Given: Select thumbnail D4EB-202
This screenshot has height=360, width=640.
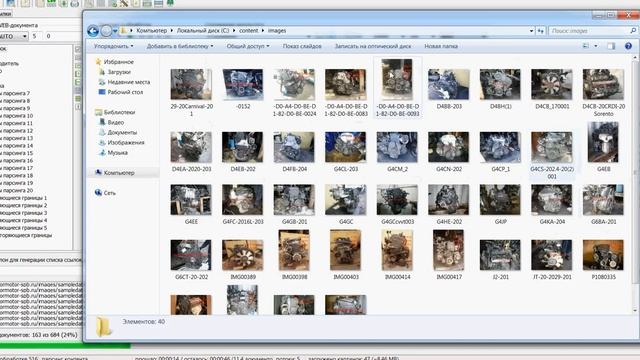Looking at the screenshot, I should point(243,147).
